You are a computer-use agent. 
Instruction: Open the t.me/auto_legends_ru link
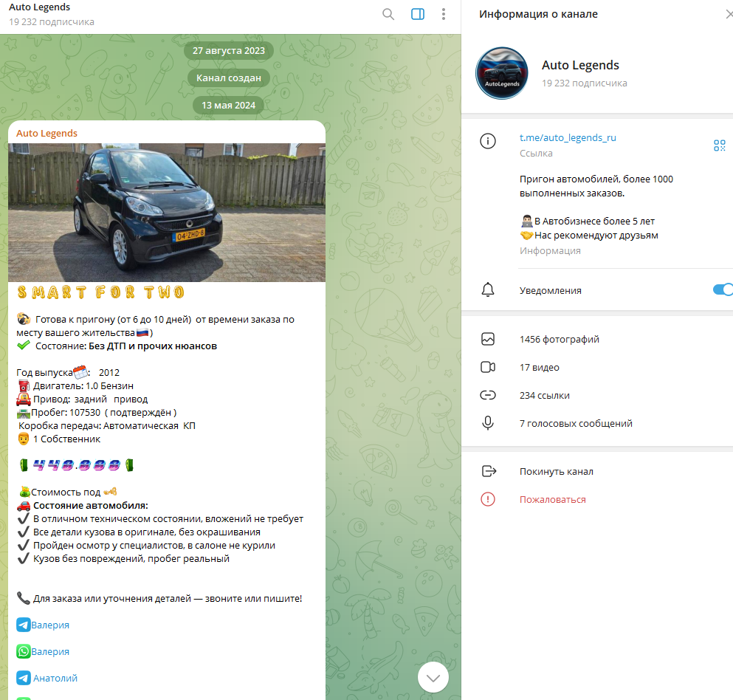click(x=568, y=137)
